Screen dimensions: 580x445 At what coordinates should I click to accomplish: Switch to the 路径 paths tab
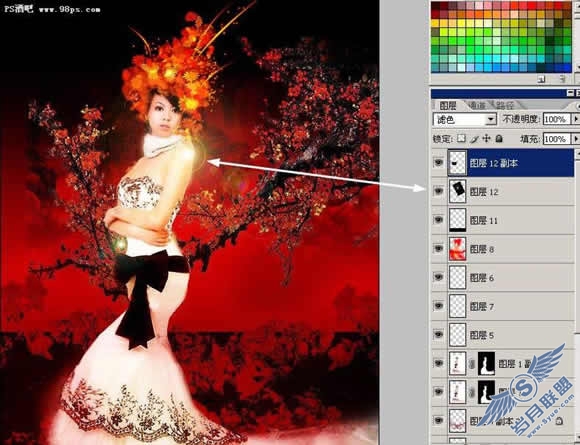pos(505,105)
